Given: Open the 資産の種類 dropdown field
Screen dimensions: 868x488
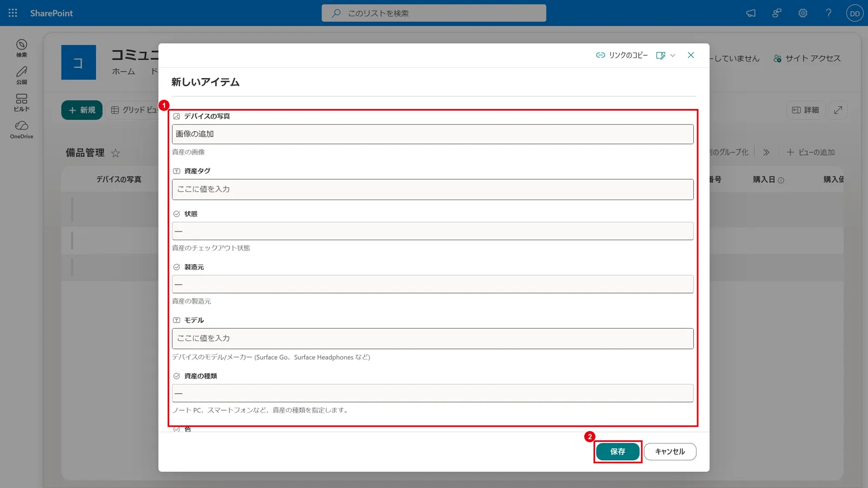Looking at the screenshot, I should click(433, 393).
